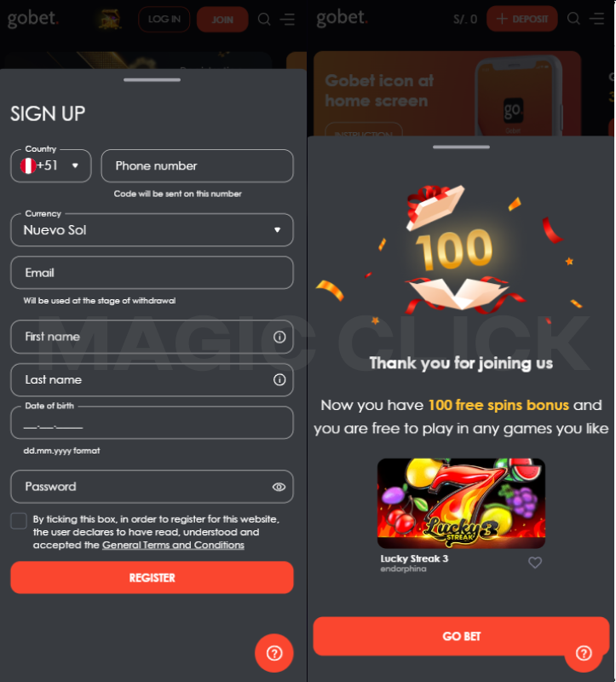Click the orange REGISTER button
Screen dimensions: 616x682
coord(152,578)
